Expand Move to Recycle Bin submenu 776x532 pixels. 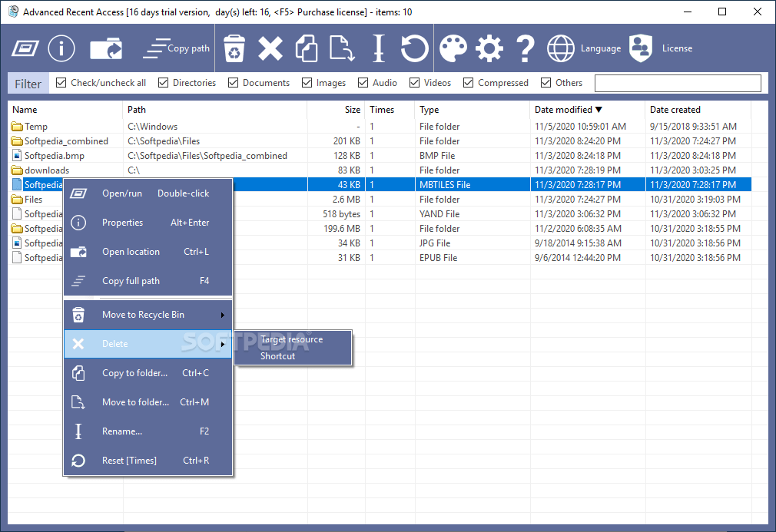tap(148, 315)
